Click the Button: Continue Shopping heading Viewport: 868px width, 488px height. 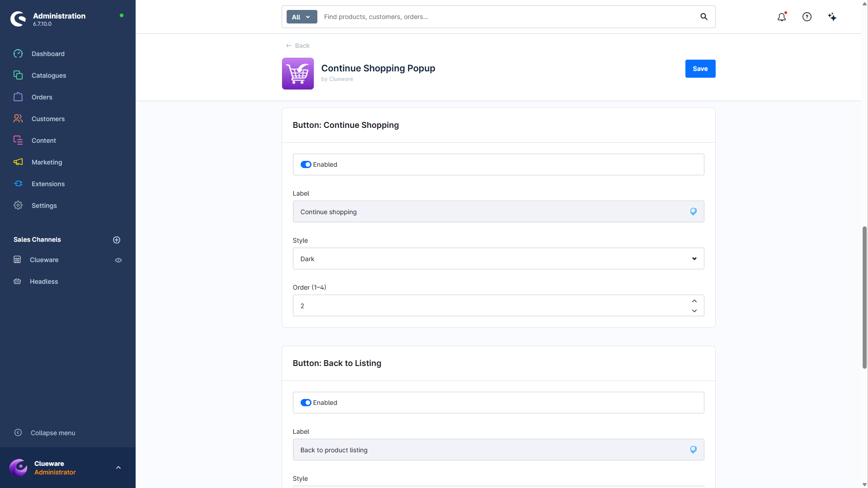coord(346,125)
